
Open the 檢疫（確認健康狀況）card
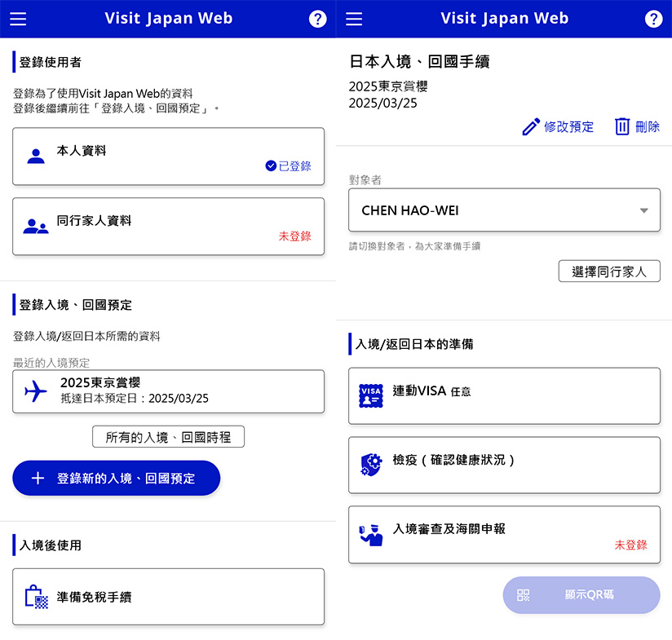[504, 466]
